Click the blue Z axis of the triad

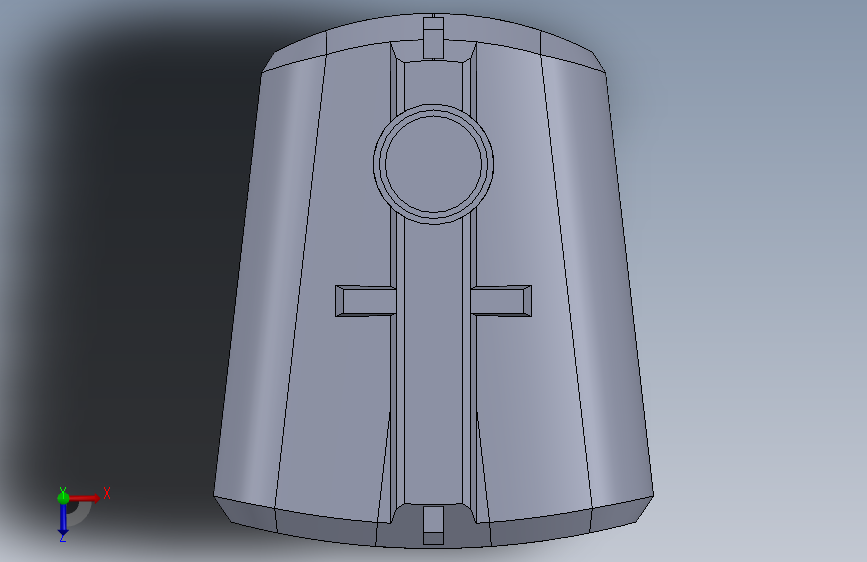click(x=63, y=520)
